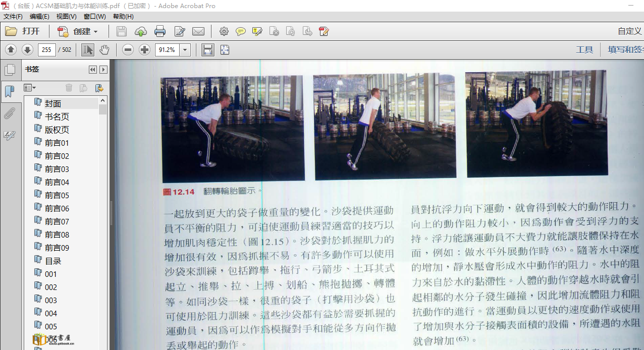The height and width of the screenshot is (350, 644).
Task: Open the bookmark options dropdown menu
Action: (x=30, y=88)
